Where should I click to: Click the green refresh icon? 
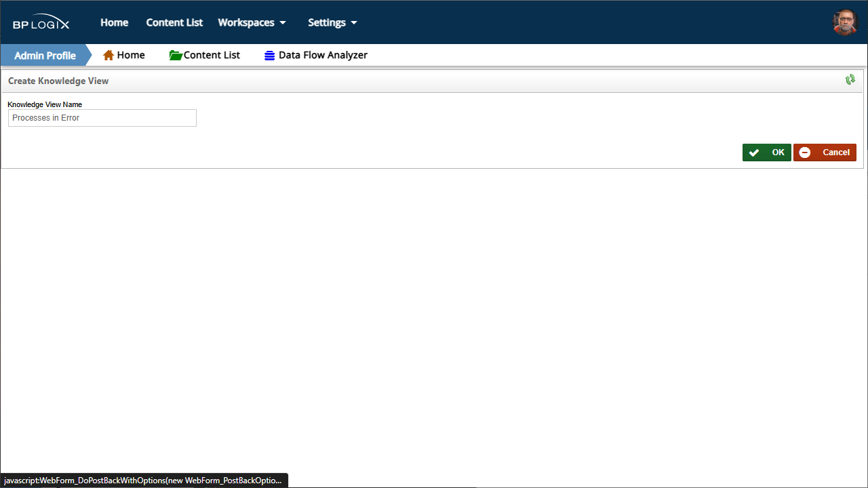coord(850,80)
